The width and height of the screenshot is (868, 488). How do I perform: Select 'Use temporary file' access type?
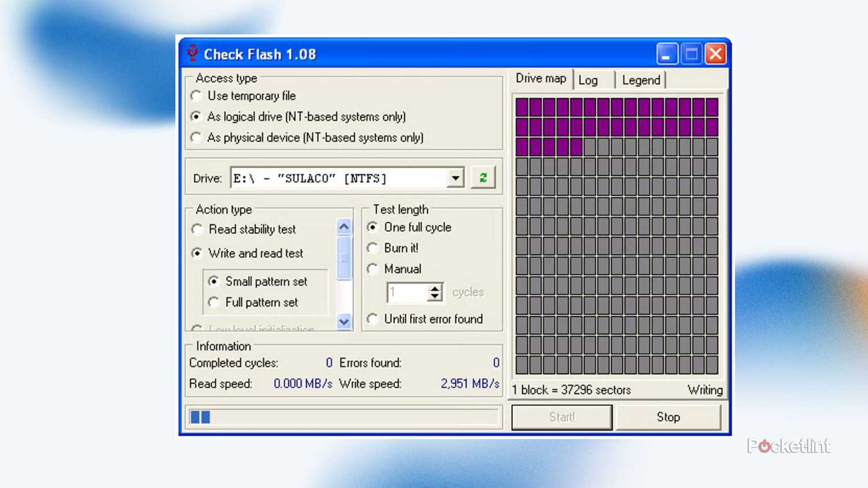click(197, 96)
